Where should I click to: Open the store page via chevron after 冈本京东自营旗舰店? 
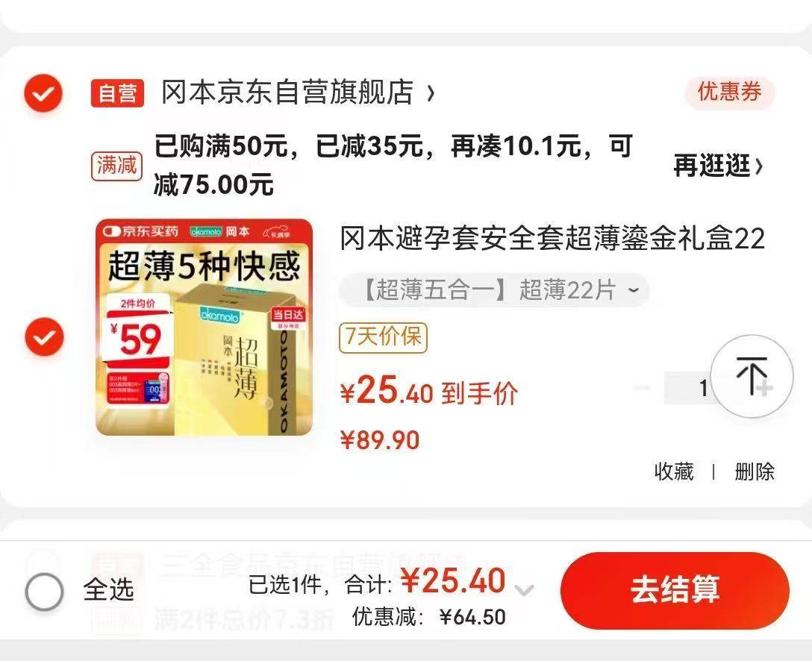tap(431, 94)
